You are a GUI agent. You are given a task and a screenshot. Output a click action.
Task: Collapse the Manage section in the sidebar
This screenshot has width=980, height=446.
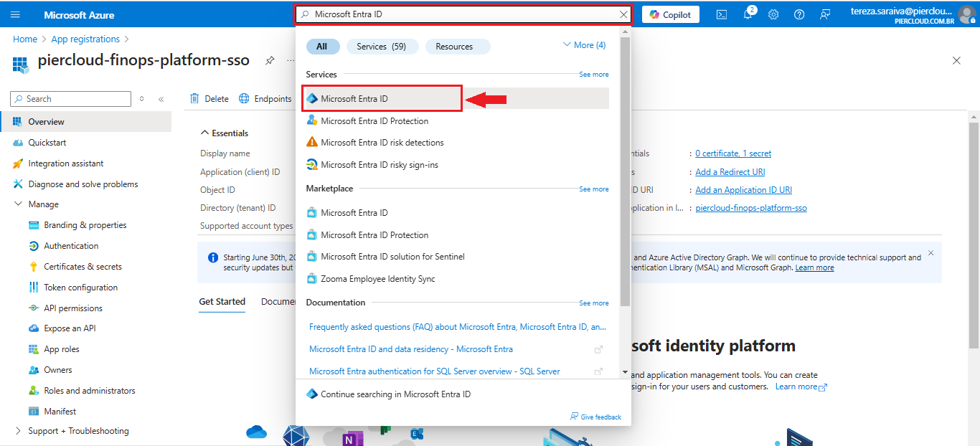tap(19, 204)
